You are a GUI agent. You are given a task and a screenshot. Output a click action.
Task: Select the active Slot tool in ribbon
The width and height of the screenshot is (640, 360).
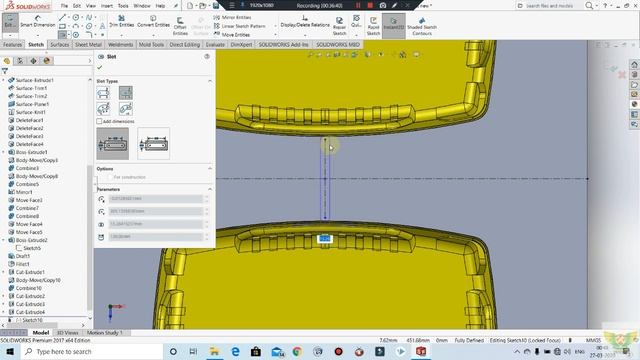click(62, 35)
